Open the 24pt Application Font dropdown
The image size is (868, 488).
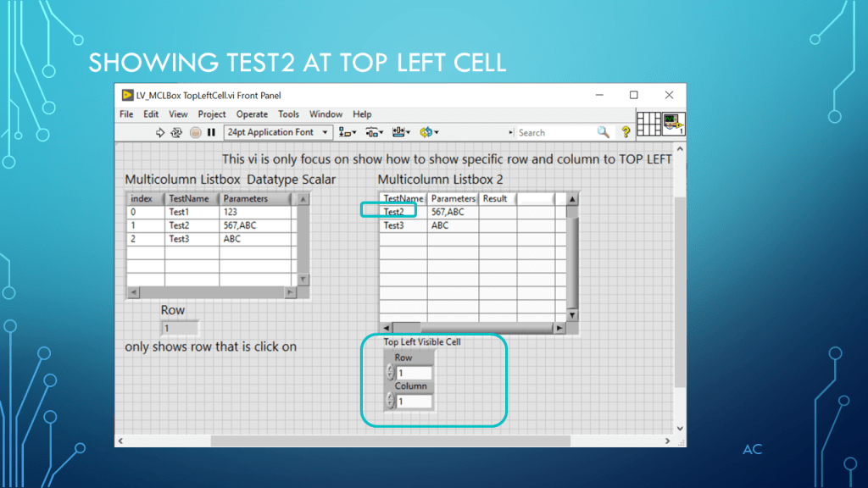point(278,132)
